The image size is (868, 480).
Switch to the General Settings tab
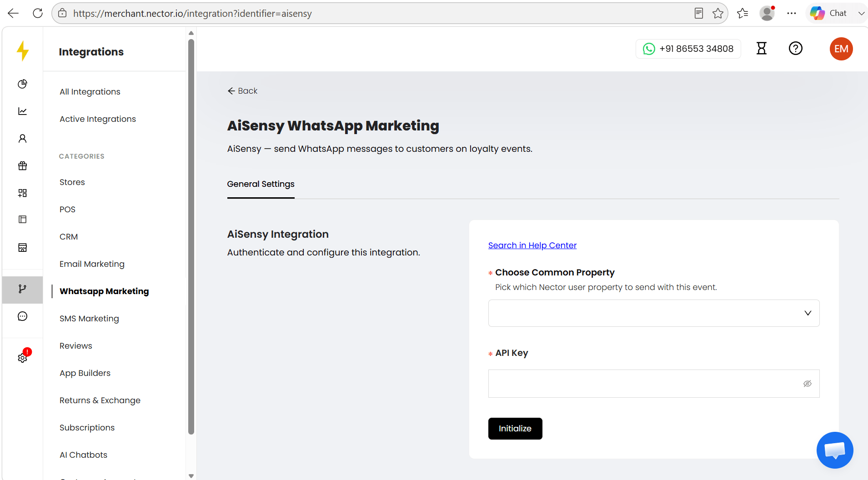click(x=261, y=184)
